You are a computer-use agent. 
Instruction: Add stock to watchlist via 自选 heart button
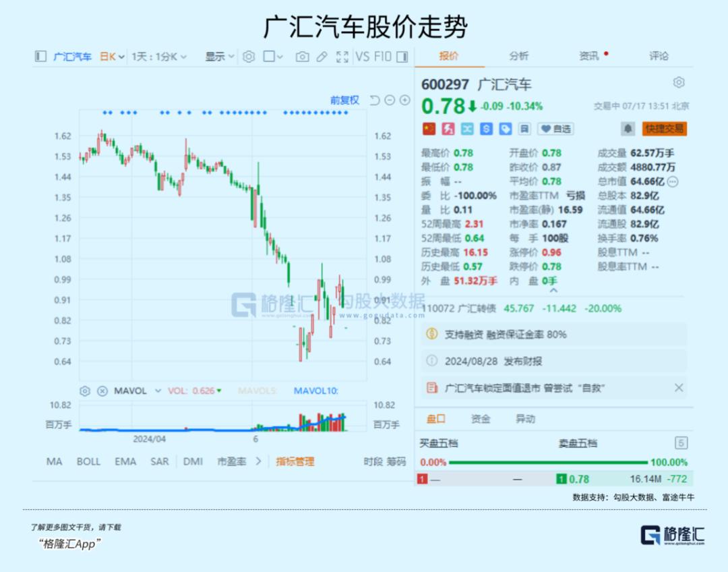[555, 129]
